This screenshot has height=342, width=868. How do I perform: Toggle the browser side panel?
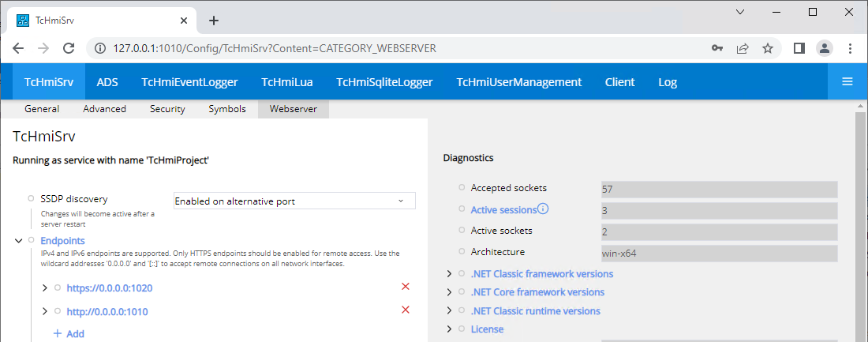[799, 48]
